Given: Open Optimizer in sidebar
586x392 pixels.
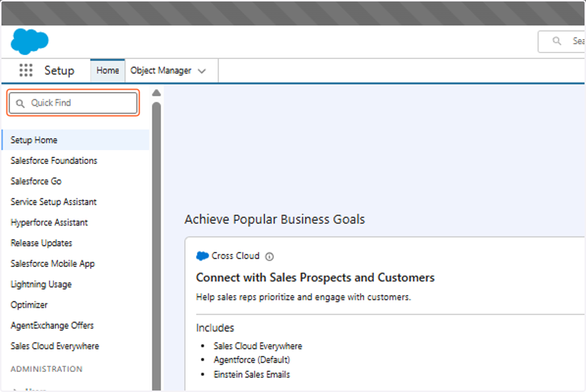Looking at the screenshot, I should (29, 305).
